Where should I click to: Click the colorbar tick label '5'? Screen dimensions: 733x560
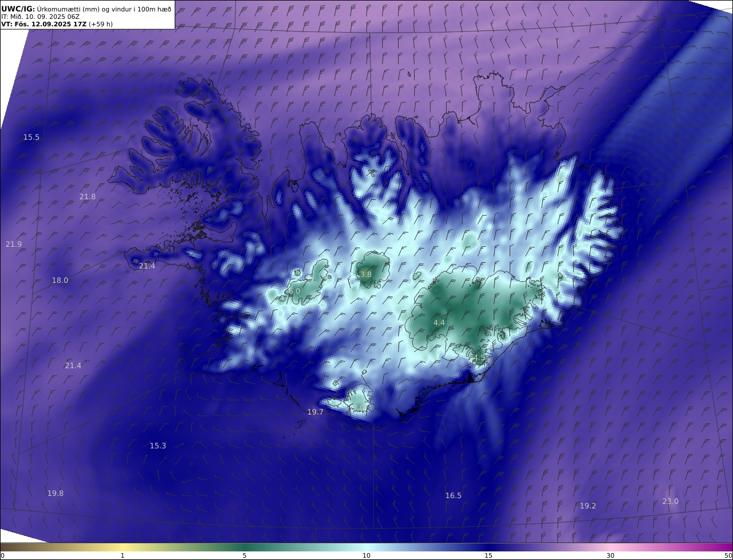245,556
